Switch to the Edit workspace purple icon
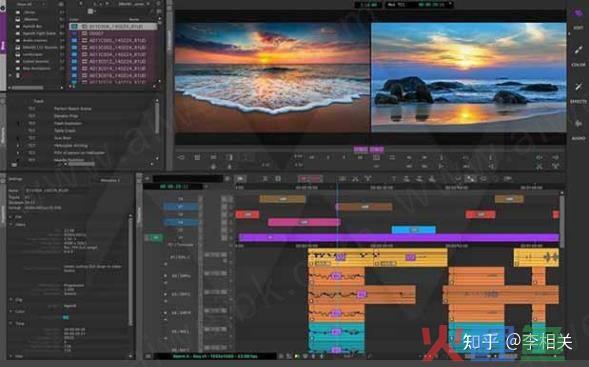This screenshot has width=589, height=367. pos(578,14)
